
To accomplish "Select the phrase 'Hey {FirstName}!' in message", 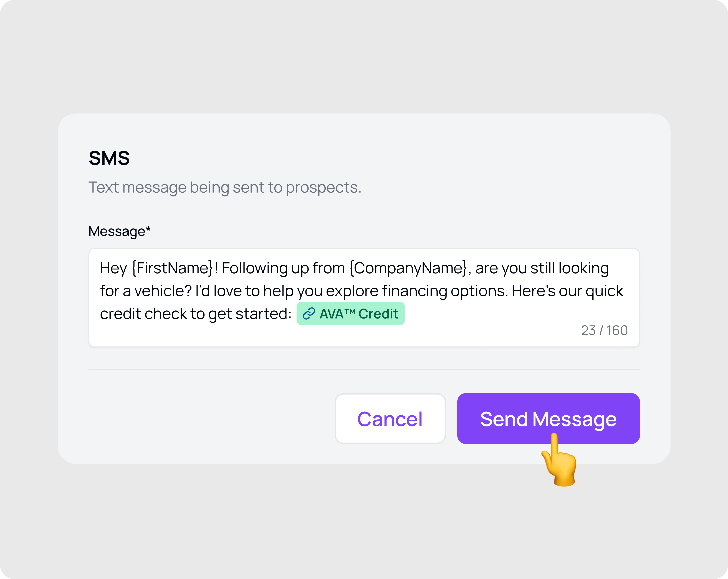I will click(x=157, y=268).
